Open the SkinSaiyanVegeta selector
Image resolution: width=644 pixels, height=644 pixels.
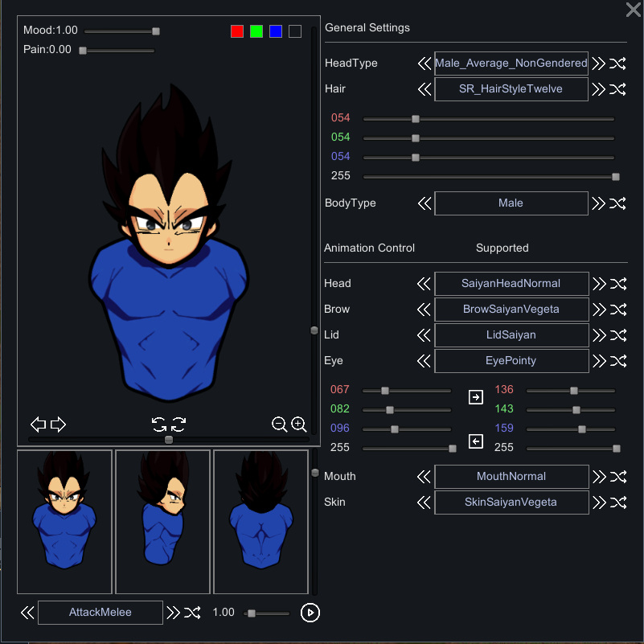pos(511,502)
